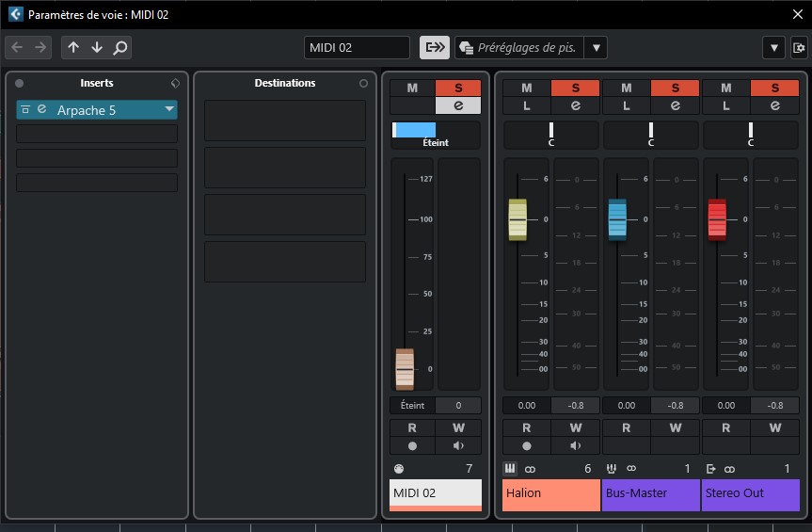Click the output routing arrow icon
Screen dimensions: 812x532
click(x=435, y=48)
